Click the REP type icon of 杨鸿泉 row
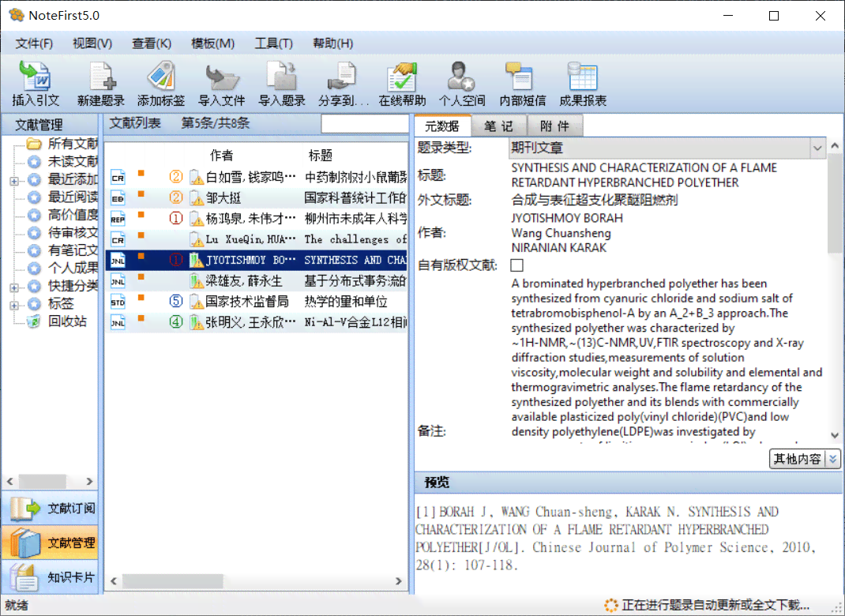 pos(118,219)
